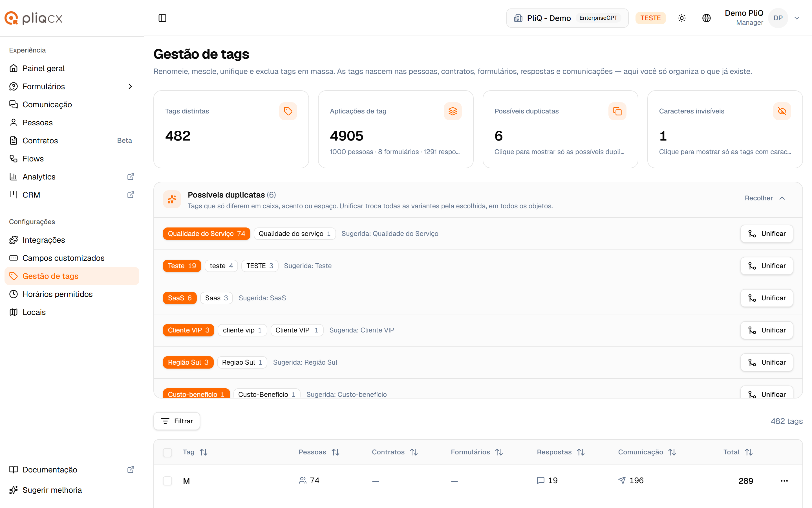Open CRM external link icon
Viewport: 812px width, 508px height.
(x=131, y=195)
